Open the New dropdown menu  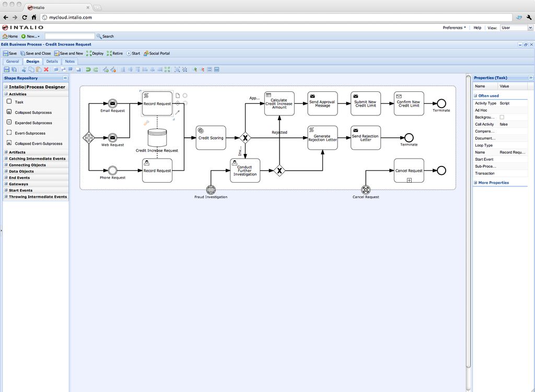coord(30,36)
